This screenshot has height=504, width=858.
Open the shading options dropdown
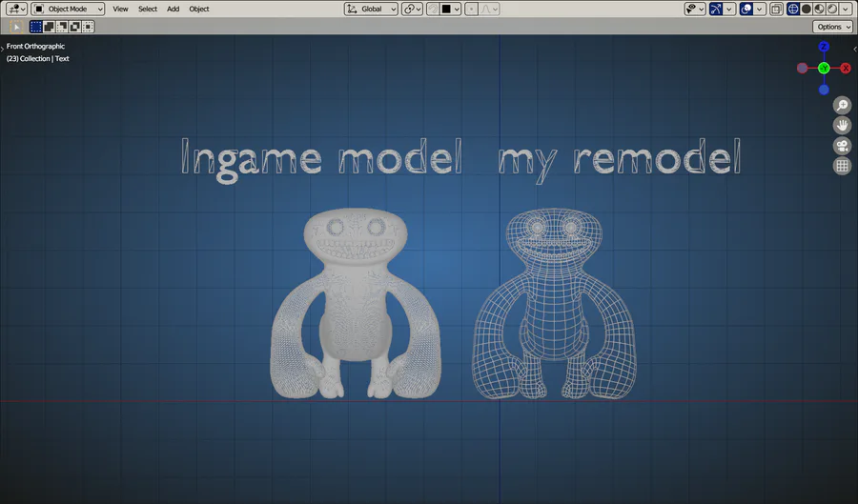tap(846, 9)
